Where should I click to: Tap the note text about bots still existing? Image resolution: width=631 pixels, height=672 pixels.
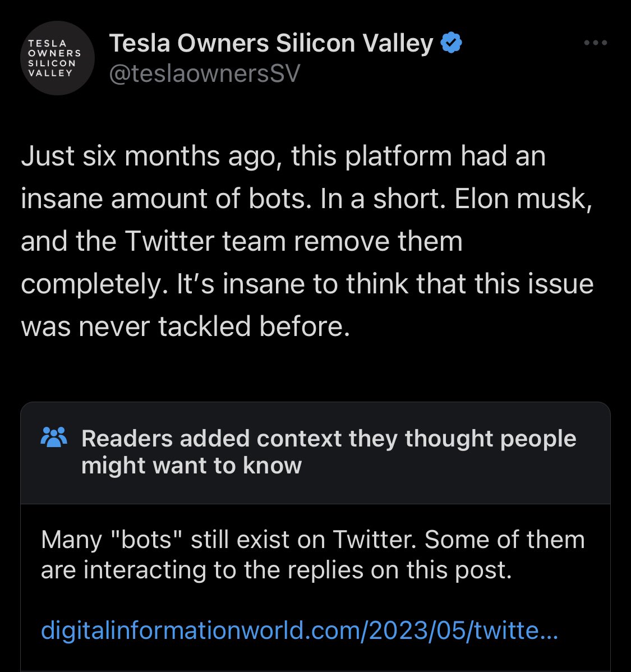(x=313, y=555)
